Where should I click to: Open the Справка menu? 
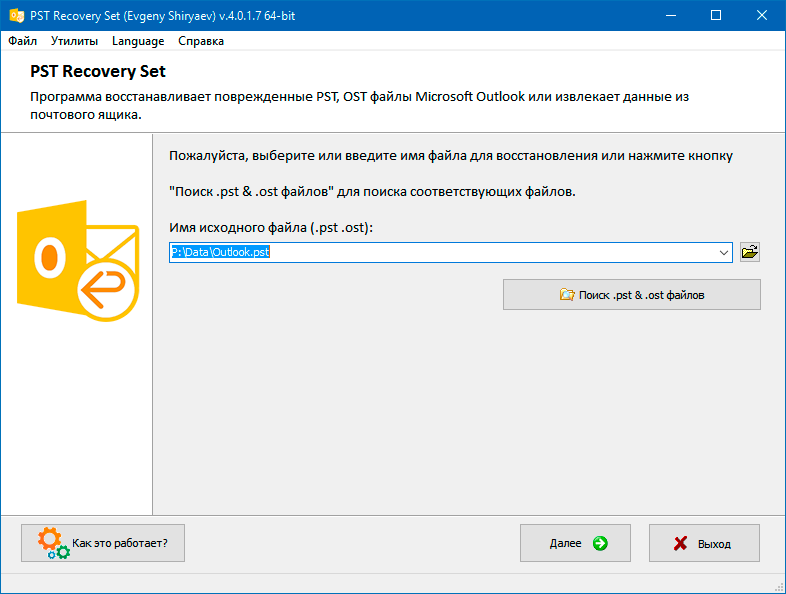tap(201, 41)
